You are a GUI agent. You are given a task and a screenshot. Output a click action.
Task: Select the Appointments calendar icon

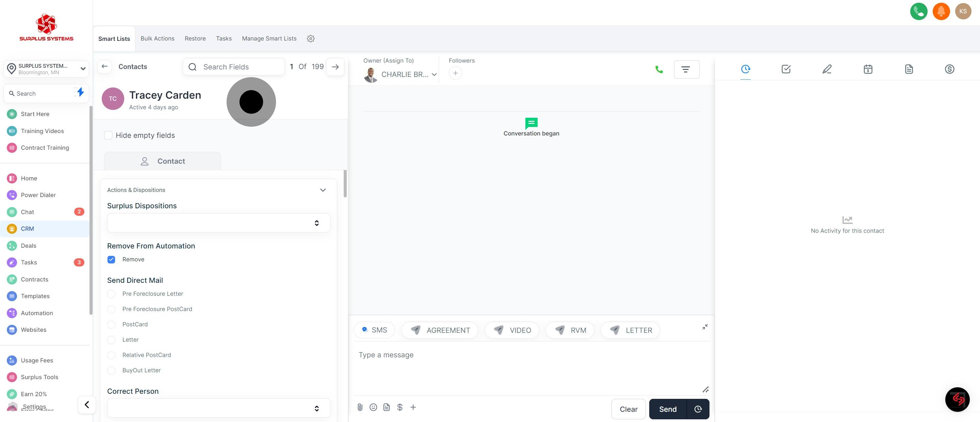tap(868, 69)
